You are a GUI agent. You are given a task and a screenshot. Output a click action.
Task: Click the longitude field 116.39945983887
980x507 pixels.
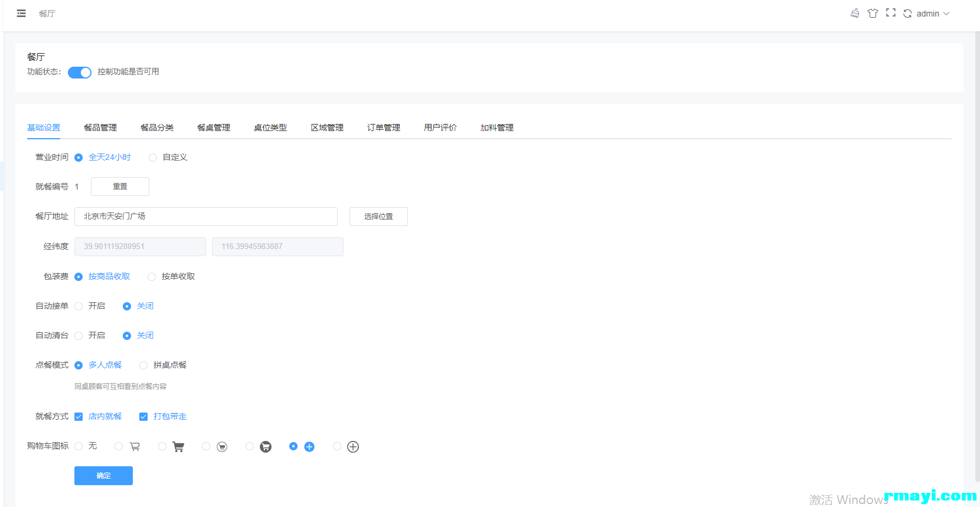point(277,247)
